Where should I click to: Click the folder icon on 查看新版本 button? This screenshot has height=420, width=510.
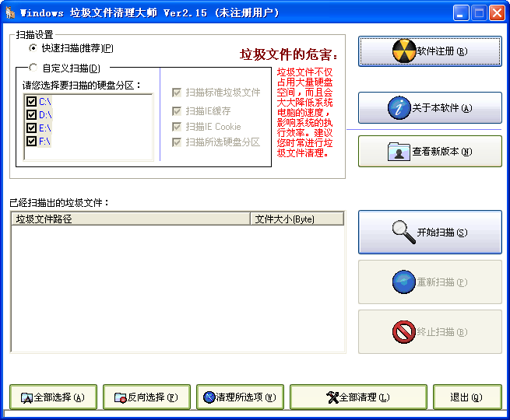(399, 152)
